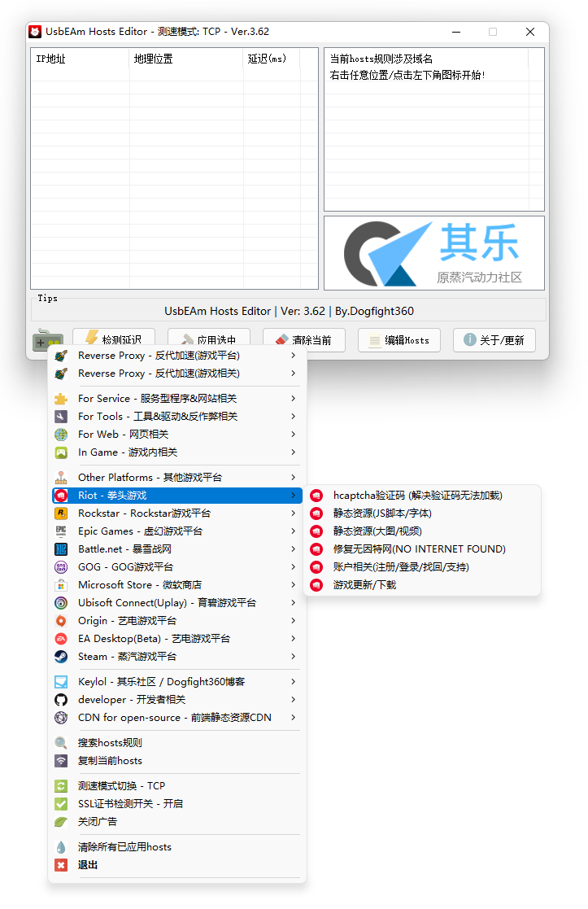The height and width of the screenshot is (909, 588).
Task: Click the 地理位置 column header
Action: pyautogui.click(x=186, y=59)
